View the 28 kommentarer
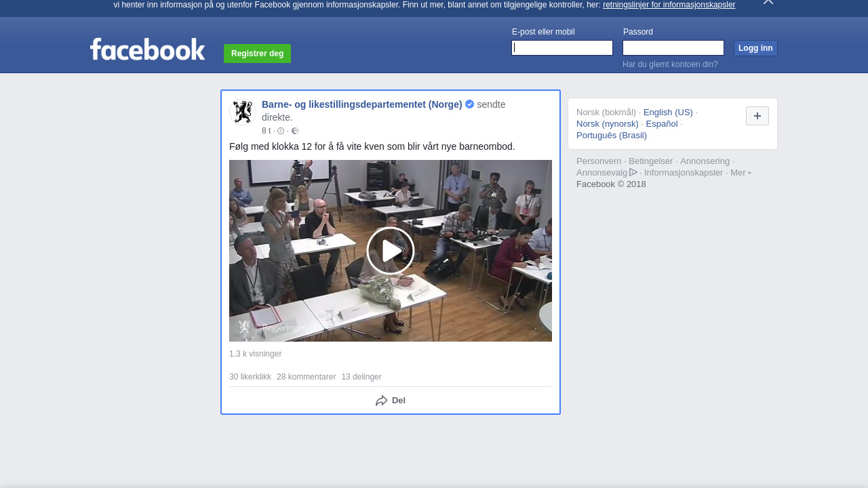The width and height of the screenshot is (868, 488). tap(306, 377)
